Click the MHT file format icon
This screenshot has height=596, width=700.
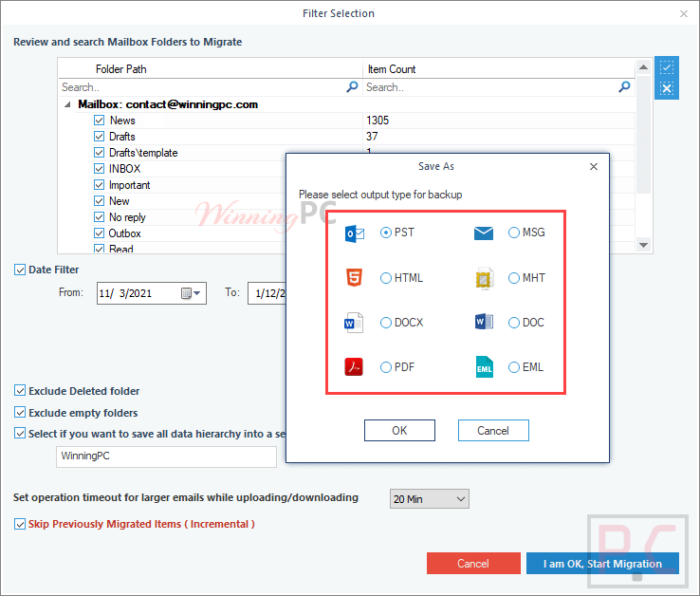click(485, 279)
